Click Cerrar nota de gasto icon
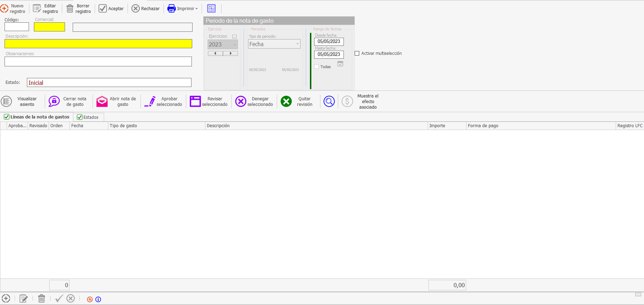The width and height of the screenshot is (644, 305). [x=54, y=102]
